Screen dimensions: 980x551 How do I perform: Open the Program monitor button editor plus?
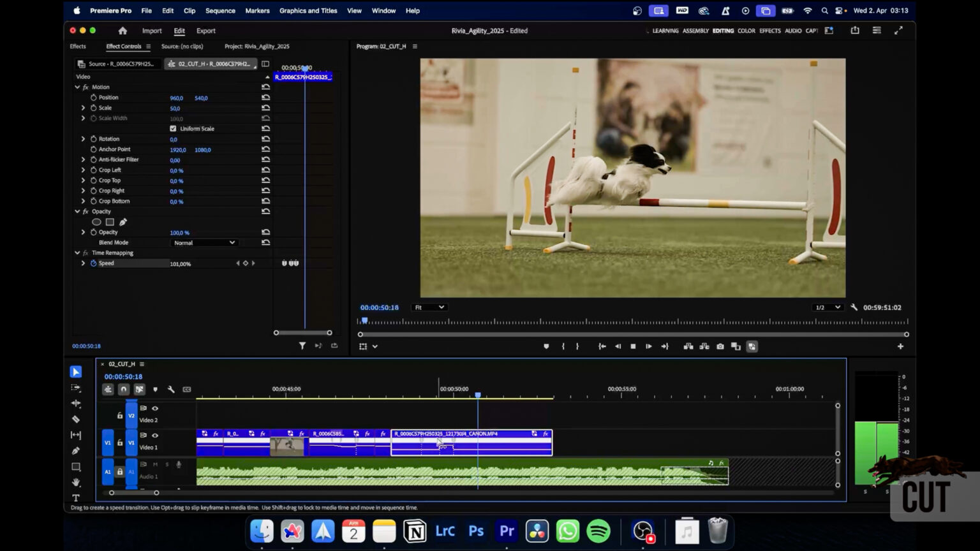900,346
